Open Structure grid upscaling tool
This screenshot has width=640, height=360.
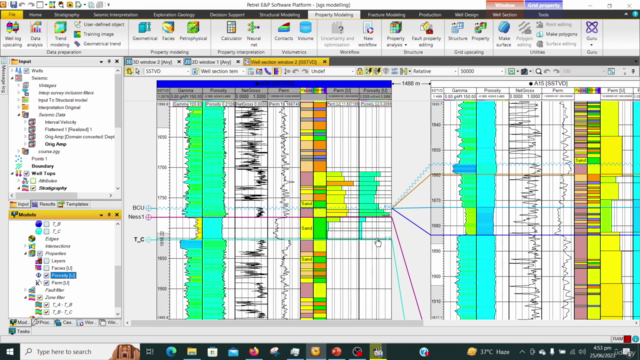pos(457,31)
